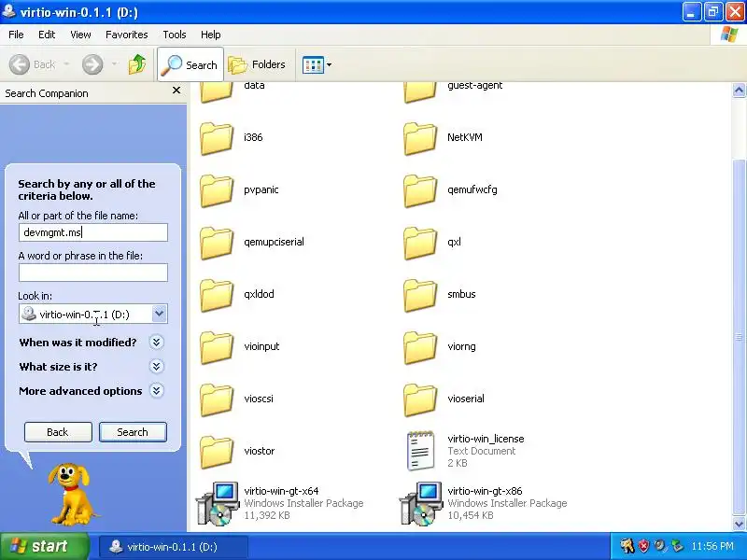Expand 'What size is it?' options
This screenshot has width=747, height=560.
(156, 367)
